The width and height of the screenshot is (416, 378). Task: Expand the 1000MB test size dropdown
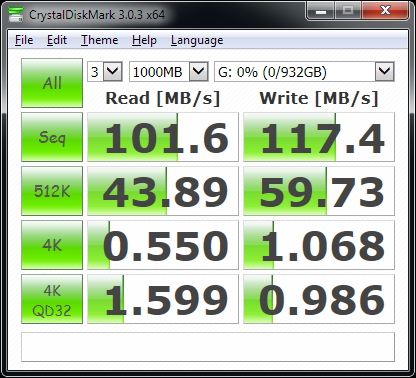198,71
